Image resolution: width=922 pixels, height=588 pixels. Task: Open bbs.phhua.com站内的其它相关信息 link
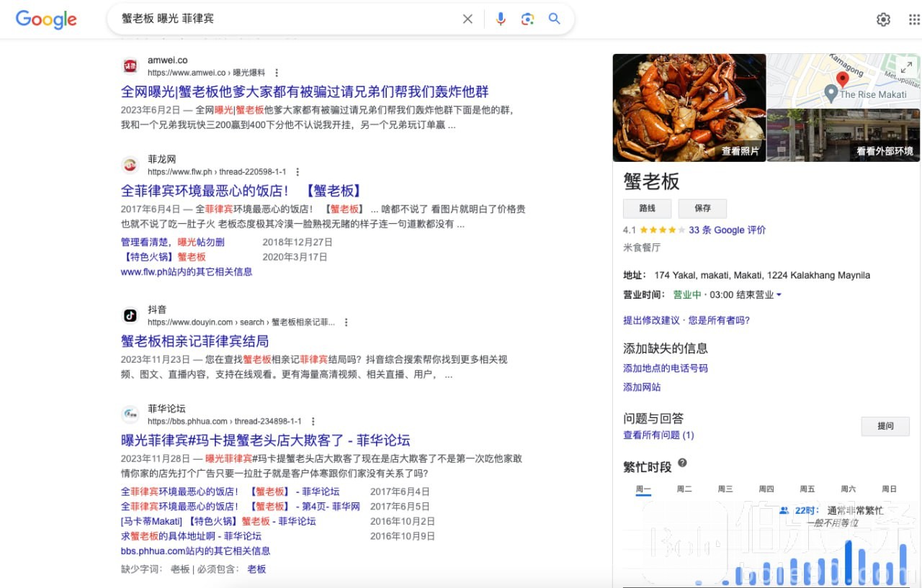196,551
